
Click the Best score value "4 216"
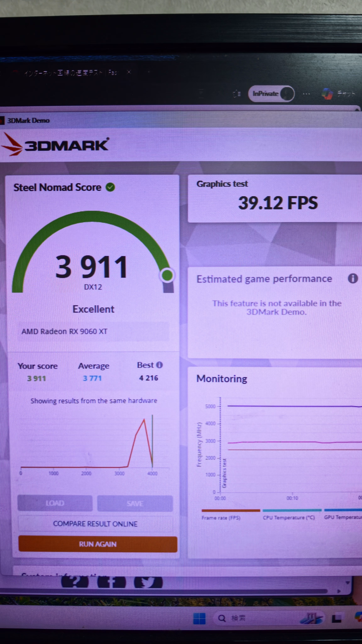(x=149, y=378)
